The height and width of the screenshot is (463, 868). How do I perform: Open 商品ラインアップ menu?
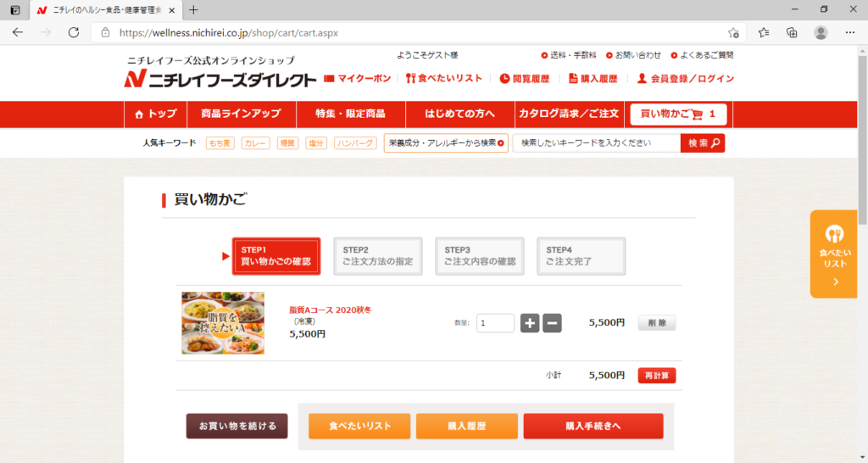(242, 114)
